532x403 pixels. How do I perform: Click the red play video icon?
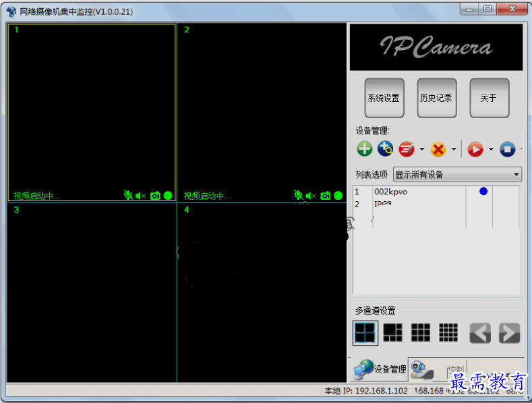tap(475, 149)
